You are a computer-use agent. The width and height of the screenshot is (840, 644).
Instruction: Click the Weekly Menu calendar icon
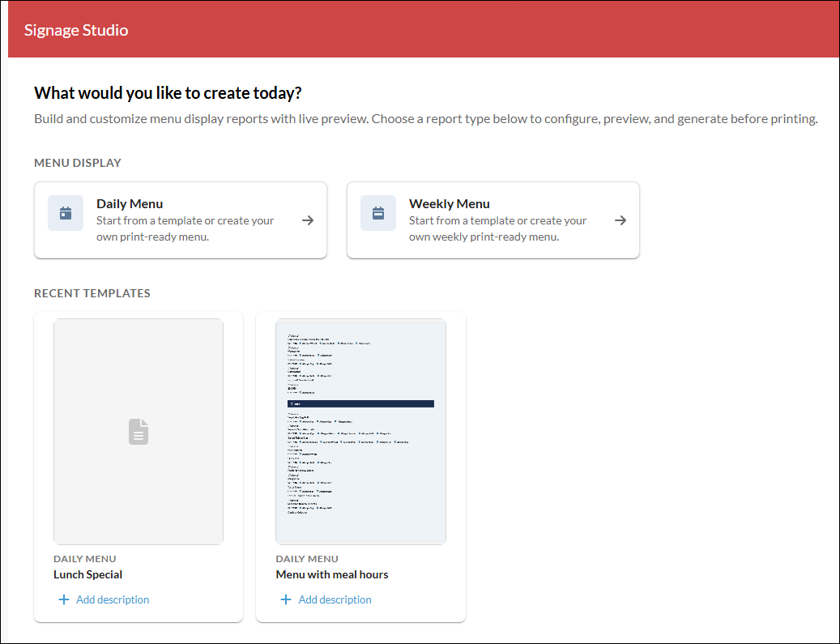click(x=378, y=213)
